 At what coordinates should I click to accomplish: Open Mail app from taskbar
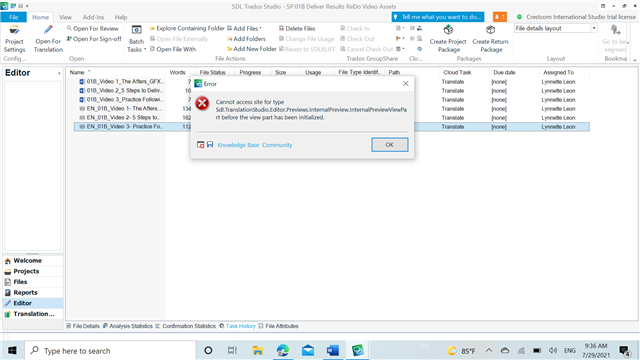[x=308, y=350]
